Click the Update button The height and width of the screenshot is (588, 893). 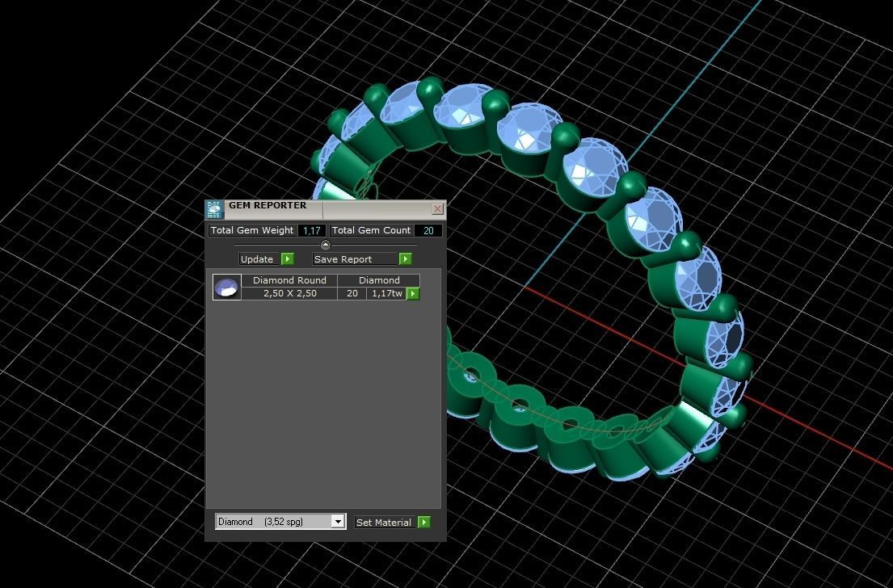tap(259, 259)
